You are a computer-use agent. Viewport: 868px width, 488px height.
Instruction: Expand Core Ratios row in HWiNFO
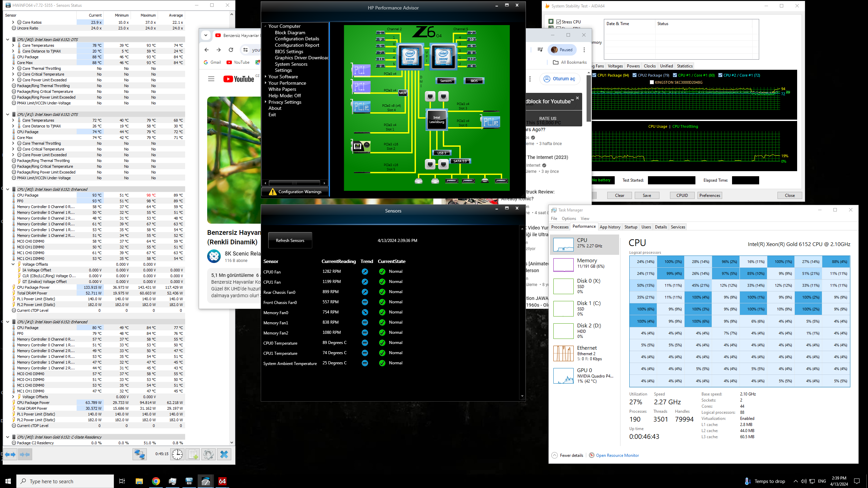13,22
